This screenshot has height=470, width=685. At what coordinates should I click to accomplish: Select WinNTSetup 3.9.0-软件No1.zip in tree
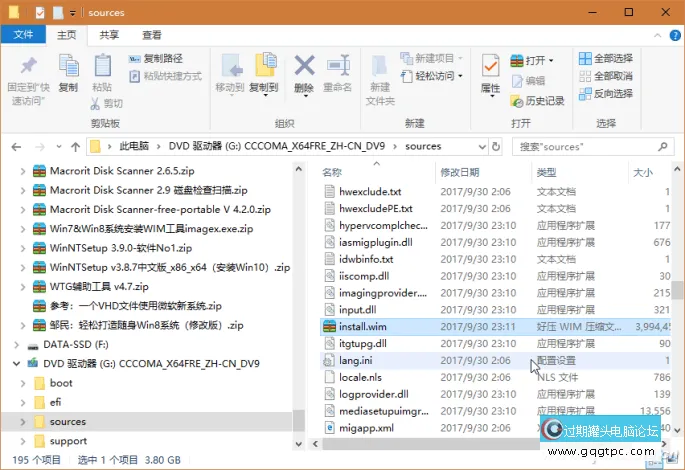coord(121,248)
